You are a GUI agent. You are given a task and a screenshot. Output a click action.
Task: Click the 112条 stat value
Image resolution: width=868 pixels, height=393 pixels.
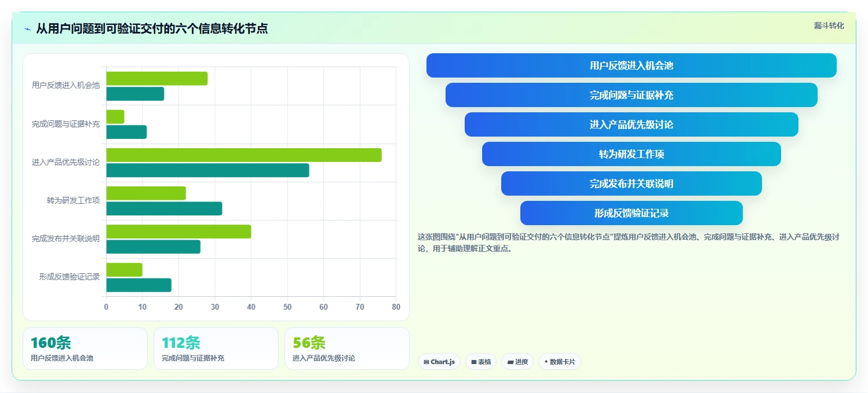click(181, 343)
